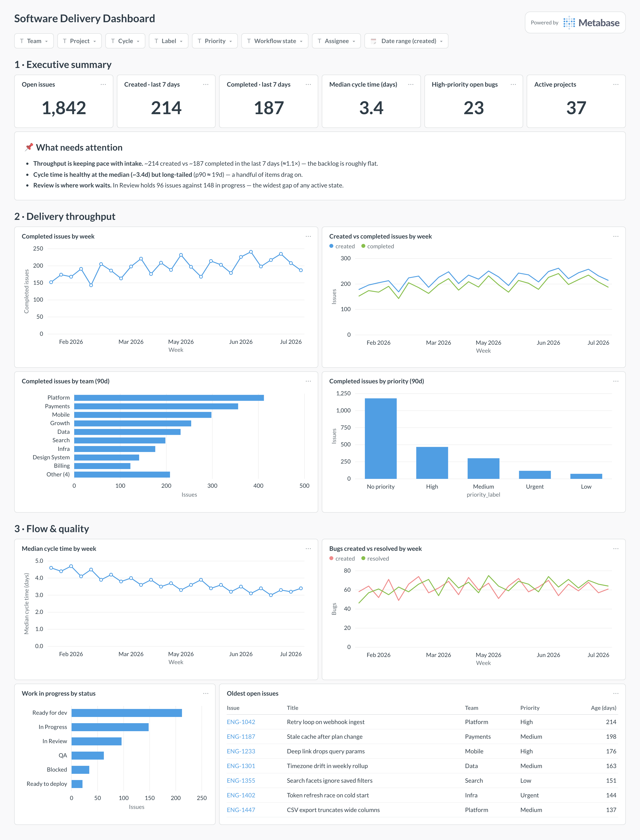640x840 pixels.
Task: Click the calendar icon in Date range filter
Action: point(373,41)
